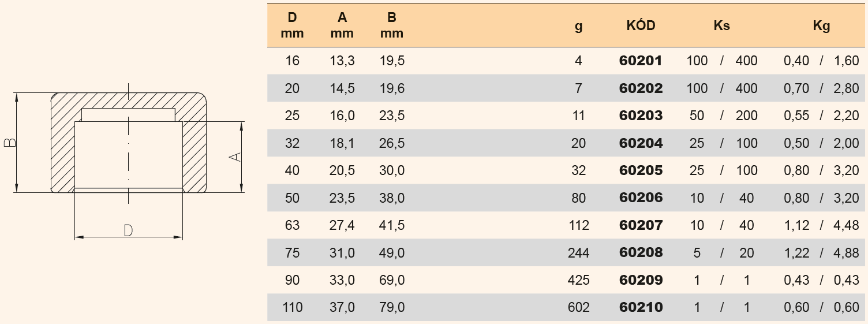
Task: Select product code 60206
Action: (641, 198)
